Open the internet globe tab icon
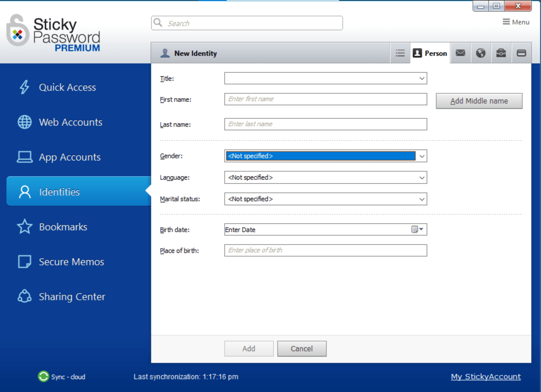 (481, 53)
